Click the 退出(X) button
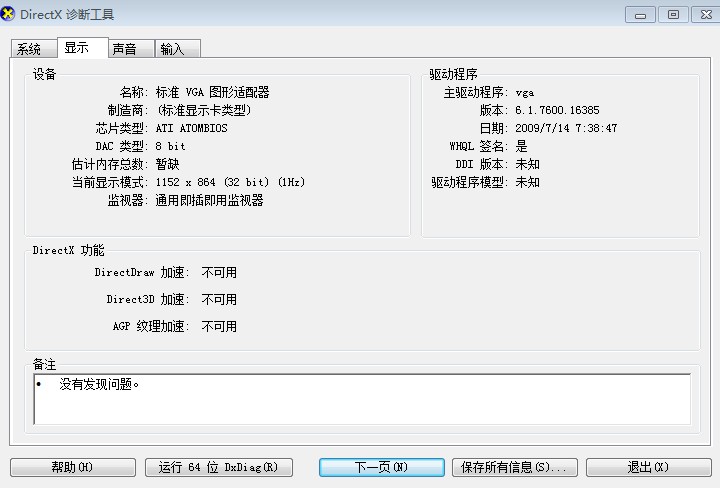Image resolution: width=720 pixels, height=488 pixels. (x=648, y=467)
